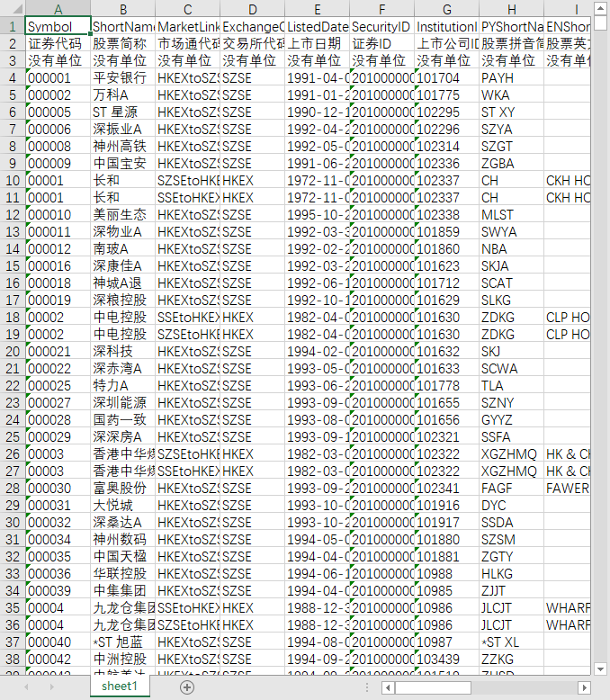The width and height of the screenshot is (610, 700).
Task: Select the SZSEtoHKEX cell in row 10
Action: (187, 180)
